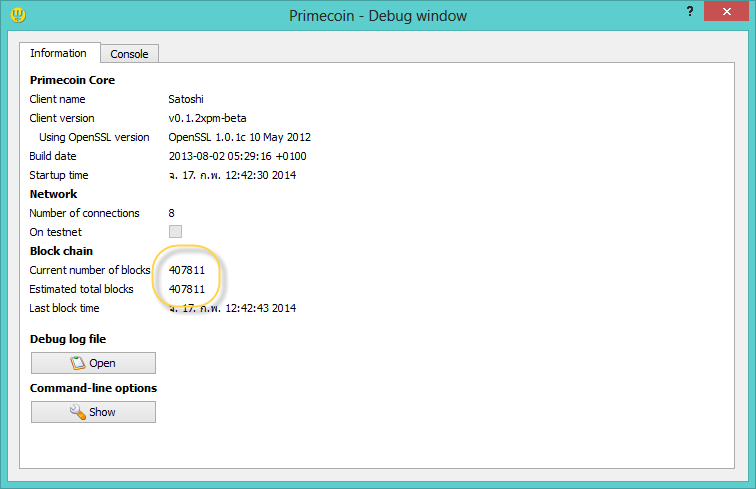This screenshot has width=756, height=489.
Task: Click the estimated total blocks value
Action: tap(187, 289)
